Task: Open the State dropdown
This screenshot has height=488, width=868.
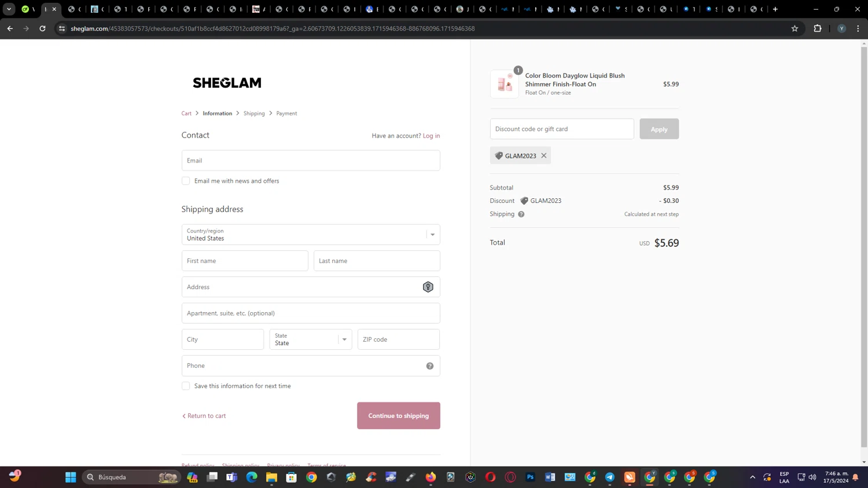Action: (x=311, y=339)
